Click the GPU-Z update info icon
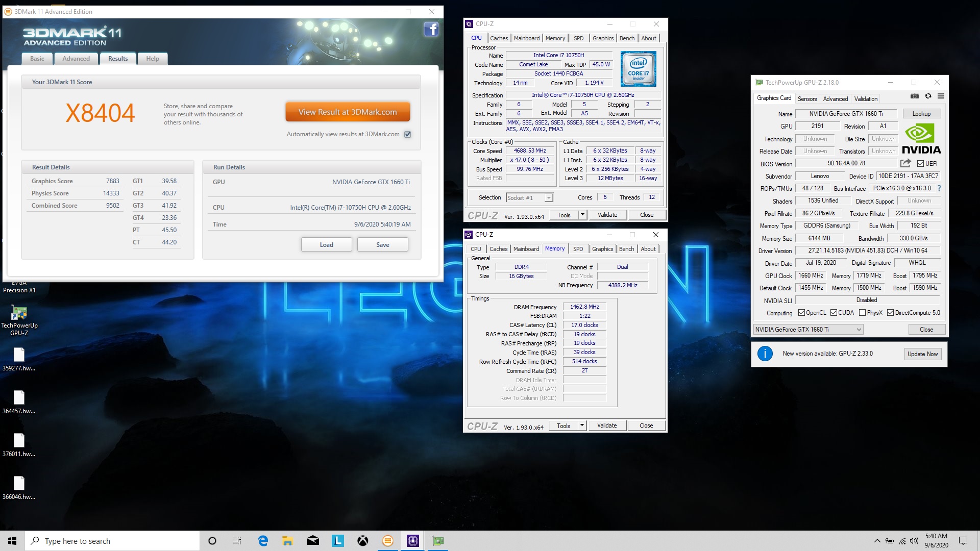980x551 pixels. (x=765, y=354)
